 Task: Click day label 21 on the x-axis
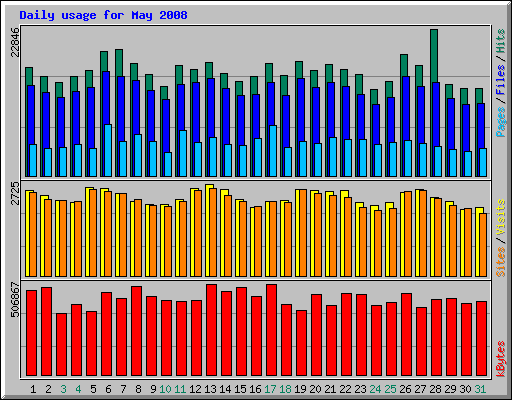(330, 389)
